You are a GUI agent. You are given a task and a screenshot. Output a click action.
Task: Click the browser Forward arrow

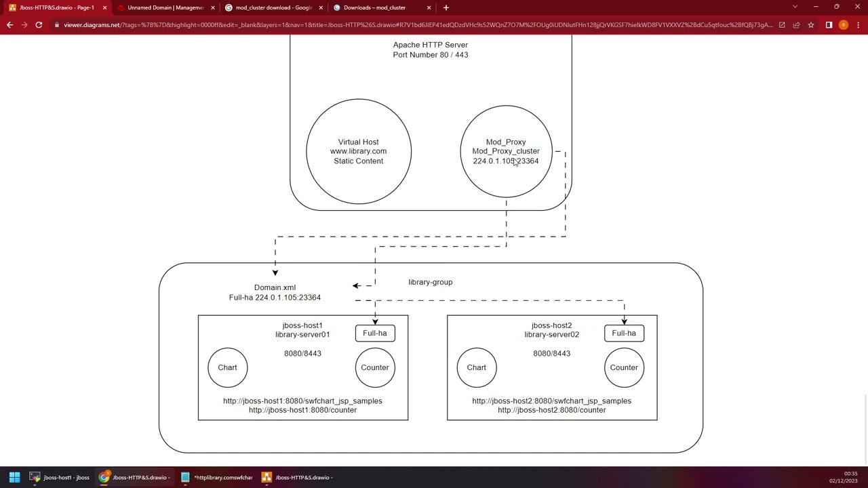24,25
